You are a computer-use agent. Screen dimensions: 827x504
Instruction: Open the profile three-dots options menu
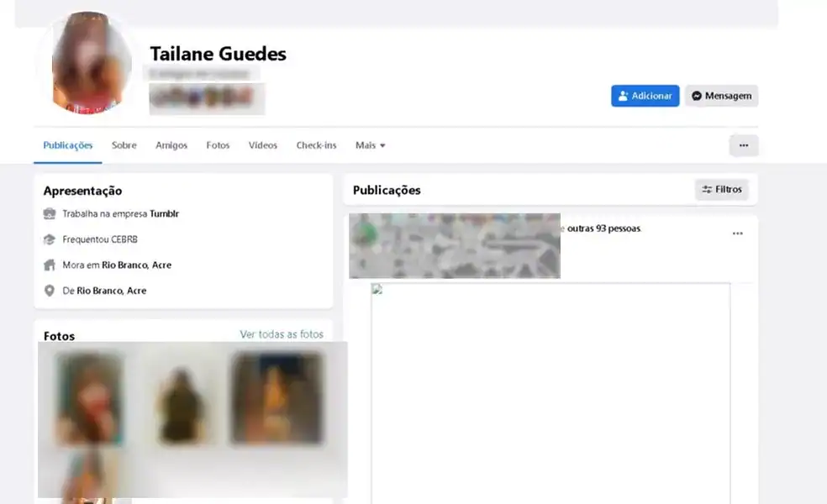pyautogui.click(x=743, y=145)
